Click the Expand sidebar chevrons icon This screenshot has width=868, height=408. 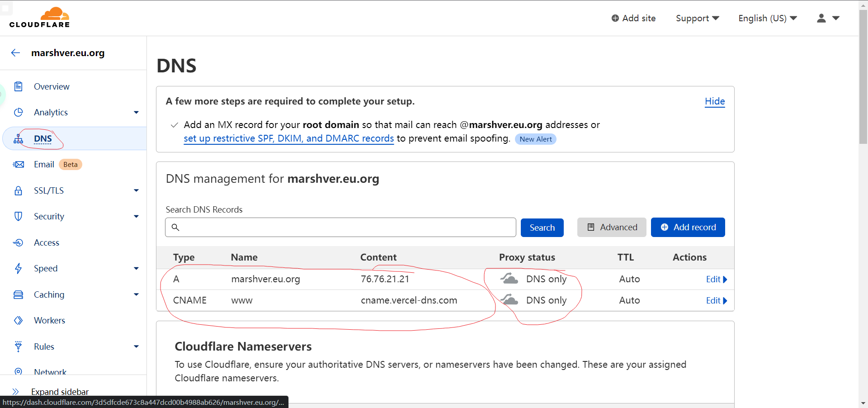(15, 392)
